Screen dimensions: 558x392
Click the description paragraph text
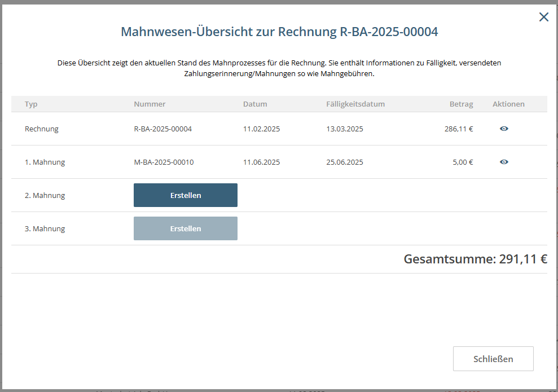coord(279,68)
